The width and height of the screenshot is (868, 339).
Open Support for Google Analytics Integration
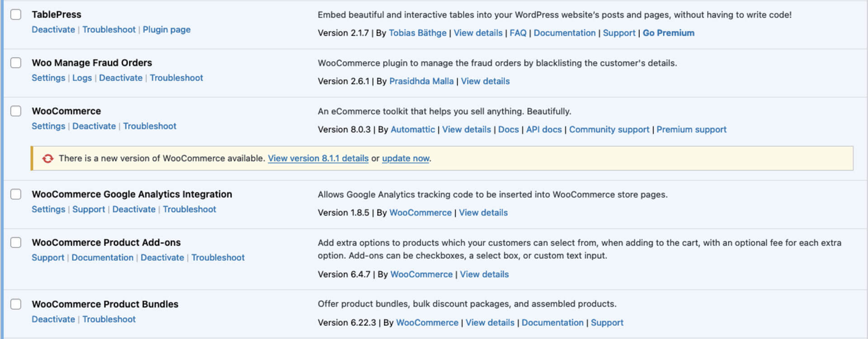tap(89, 209)
